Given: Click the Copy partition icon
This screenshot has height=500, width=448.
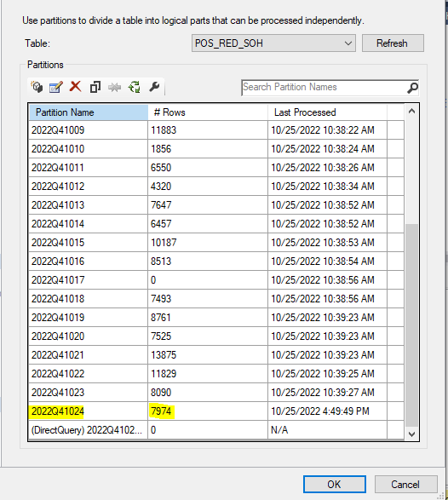Looking at the screenshot, I should (95, 87).
